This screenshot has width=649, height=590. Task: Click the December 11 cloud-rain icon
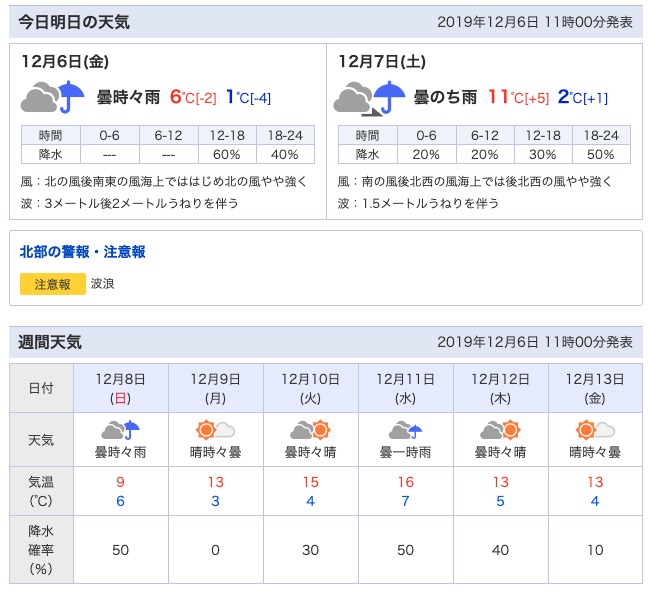tap(406, 431)
